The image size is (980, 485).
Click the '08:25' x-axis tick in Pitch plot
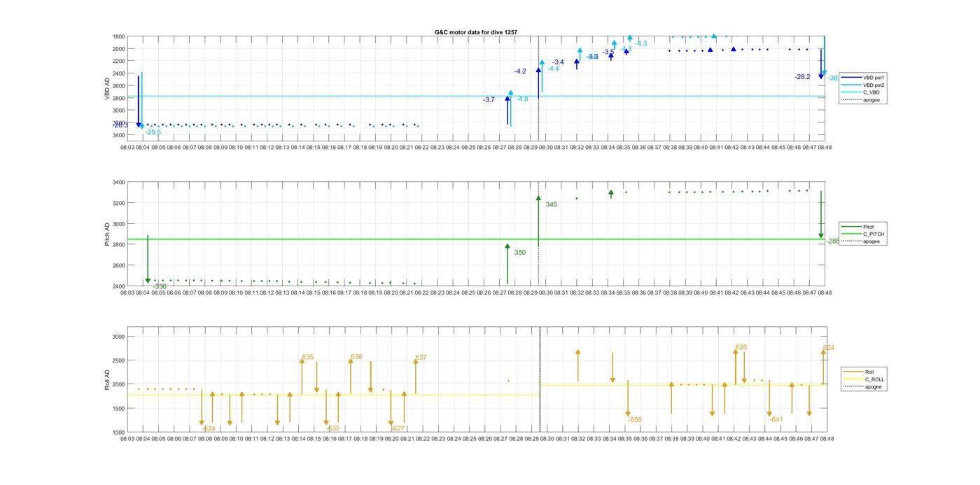click(468, 293)
